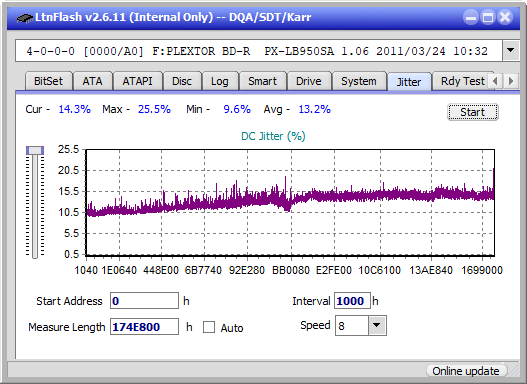Image resolution: width=527 pixels, height=384 pixels.
Task: Close the LtnFlash window
Action: point(505,17)
